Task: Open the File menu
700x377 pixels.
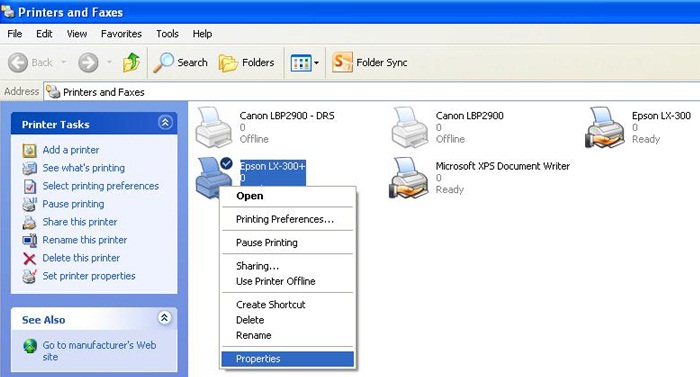Action: coord(15,34)
